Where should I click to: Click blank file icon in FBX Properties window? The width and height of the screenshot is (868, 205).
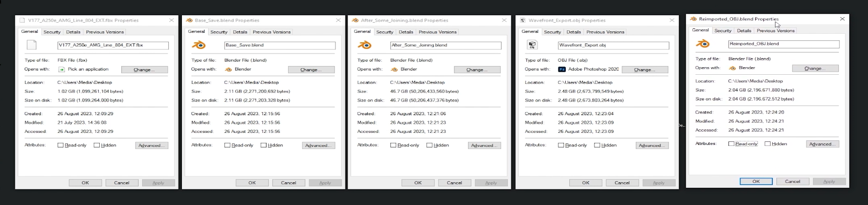coord(32,45)
